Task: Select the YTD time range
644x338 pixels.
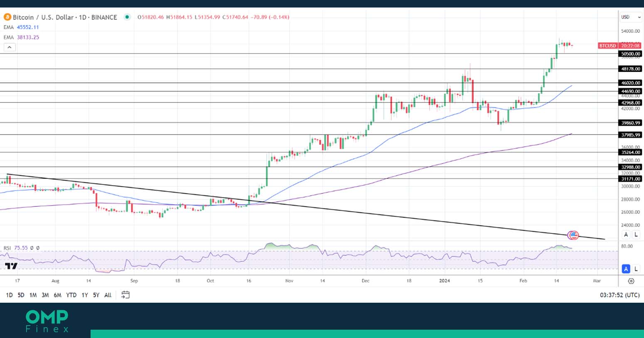Action: [71, 295]
